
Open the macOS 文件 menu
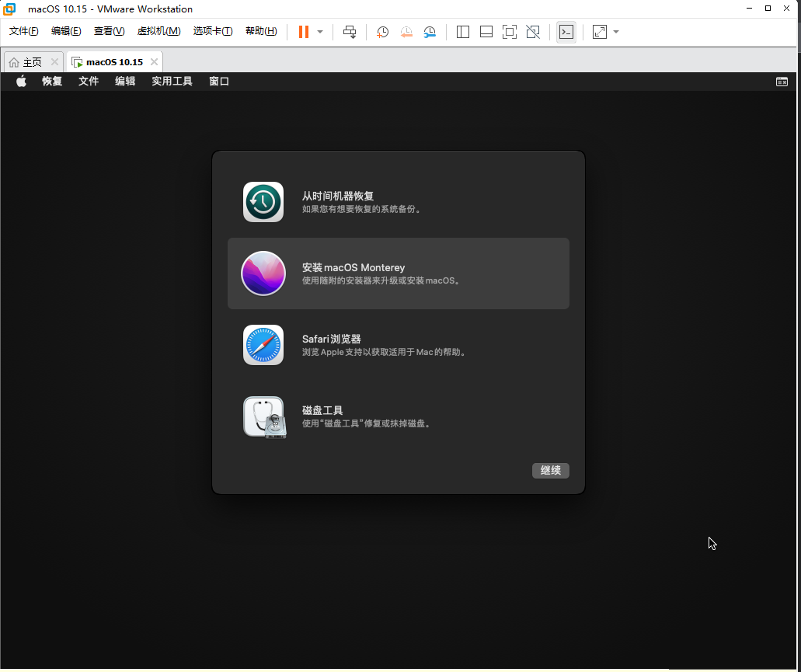(89, 82)
